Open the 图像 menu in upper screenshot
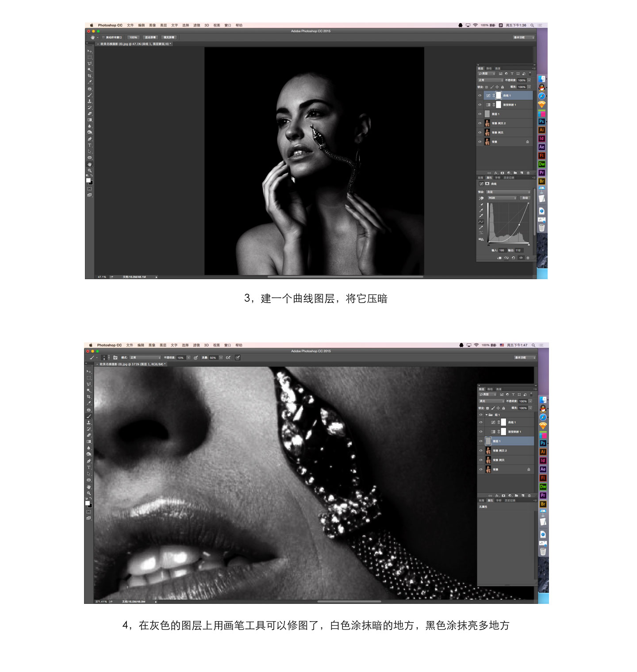637x672 pixels. (152, 25)
